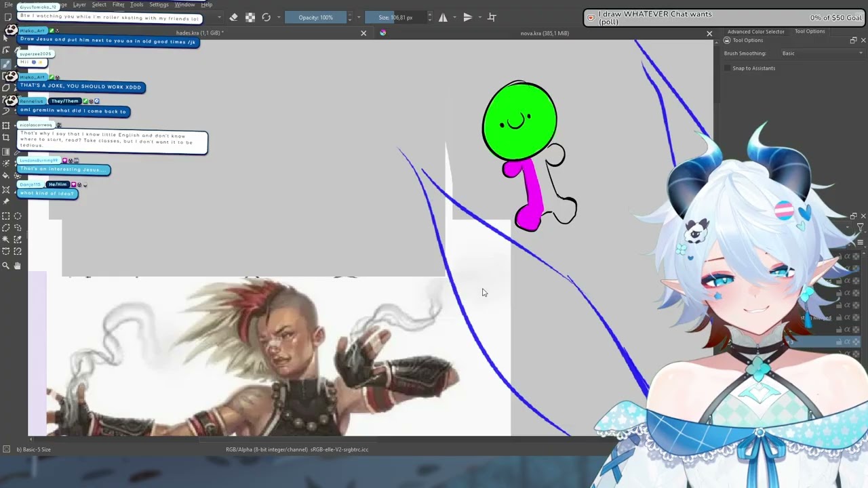Viewport: 868px width, 488px height.
Task: Select the Similar Color Selection tool
Action: (x=18, y=239)
